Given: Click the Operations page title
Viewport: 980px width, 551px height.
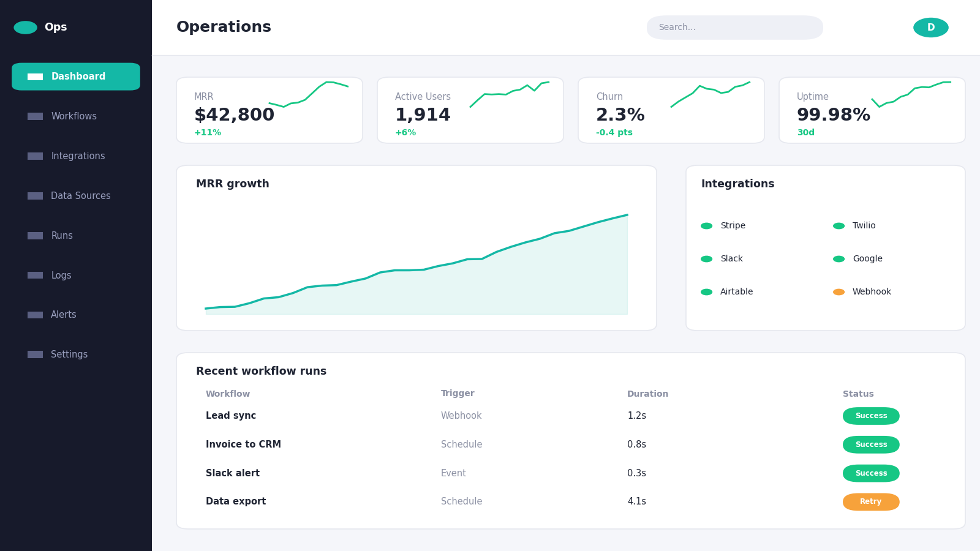Looking at the screenshot, I should click(224, 28).
